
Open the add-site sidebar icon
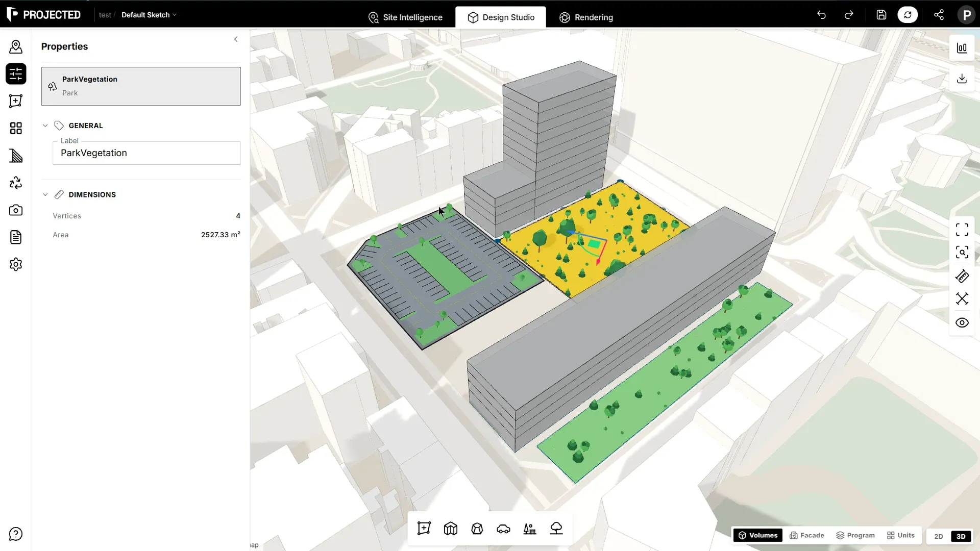(16, 101)
